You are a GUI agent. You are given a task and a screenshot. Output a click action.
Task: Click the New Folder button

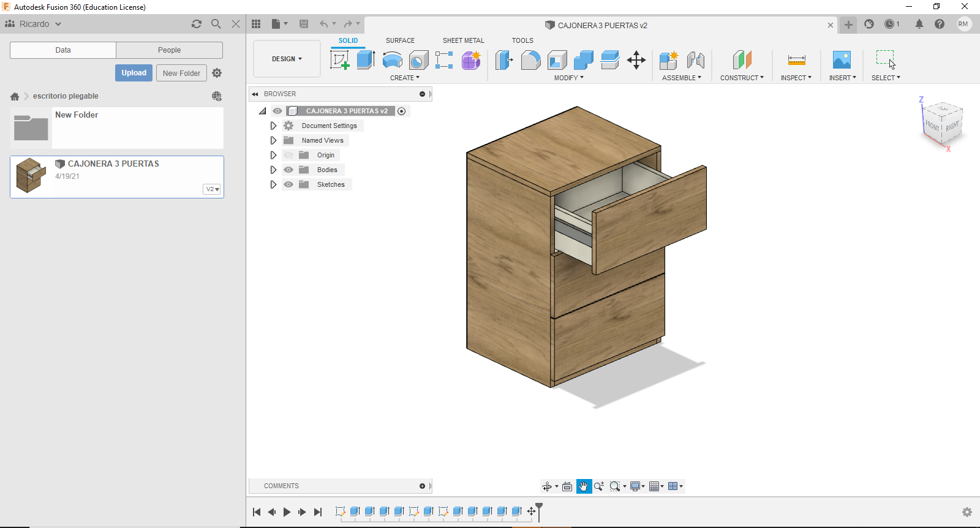point(181,73)
